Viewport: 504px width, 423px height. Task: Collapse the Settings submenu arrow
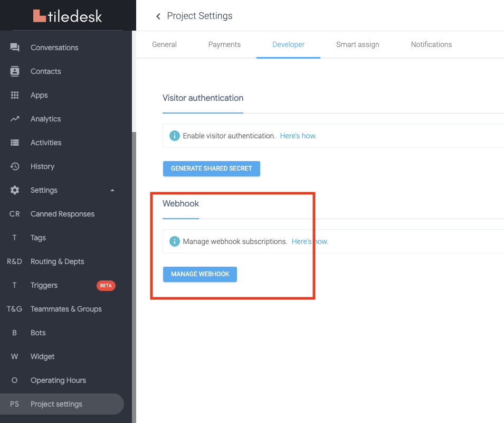tap(112, 190)
